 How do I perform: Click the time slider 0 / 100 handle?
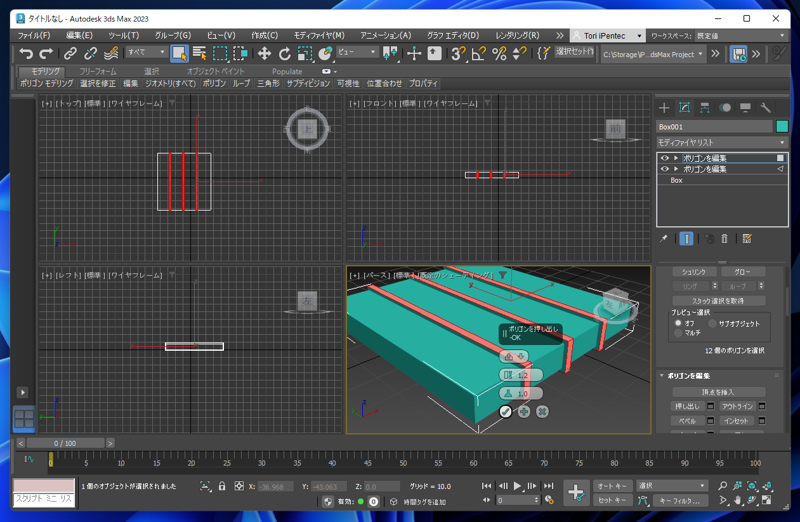65,443
